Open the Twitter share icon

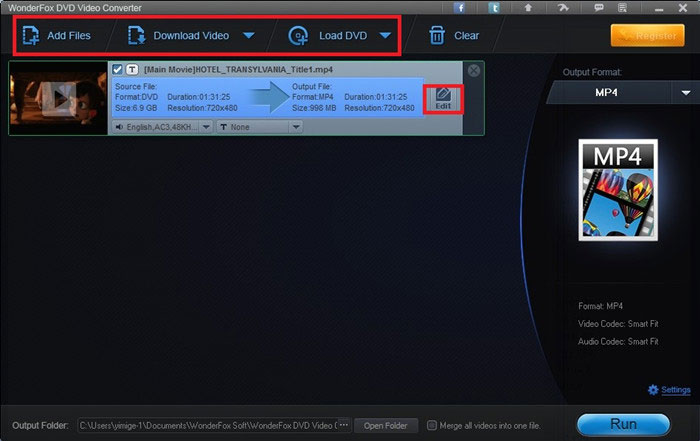[494, 8]
